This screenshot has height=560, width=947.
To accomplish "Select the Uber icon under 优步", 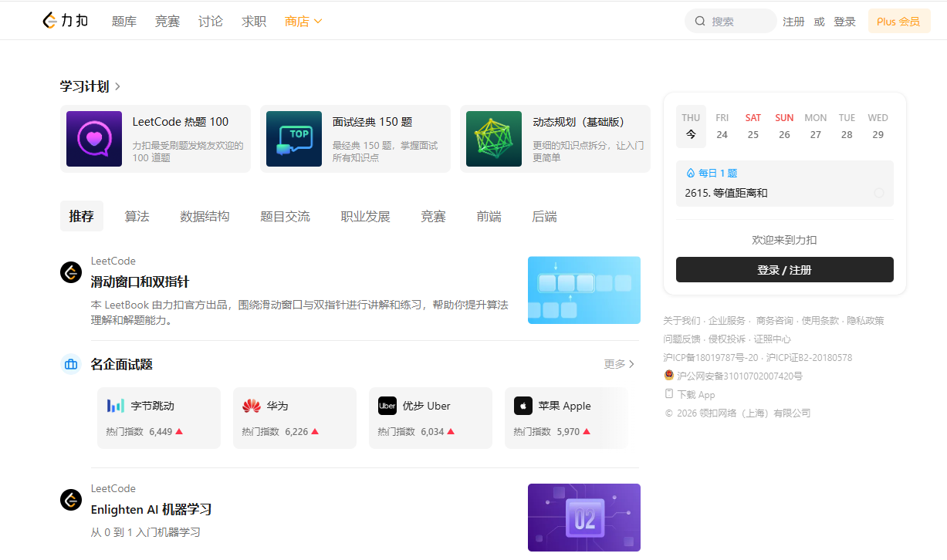I will [x=387, y=405].
